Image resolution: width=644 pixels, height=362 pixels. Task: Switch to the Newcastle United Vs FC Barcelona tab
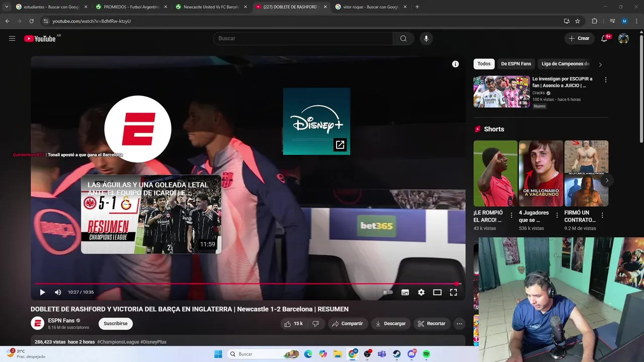coord(211,7)
